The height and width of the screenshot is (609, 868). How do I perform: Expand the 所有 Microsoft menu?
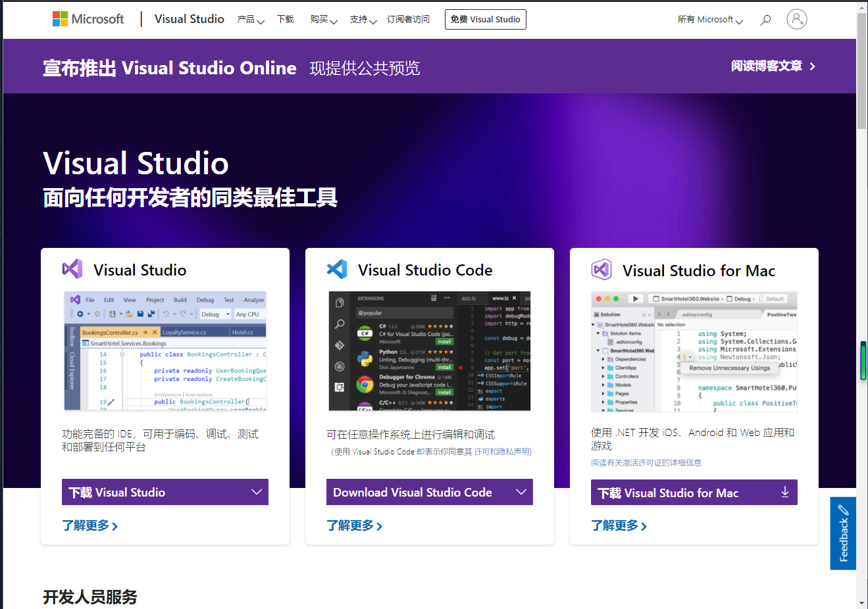(710, 20)
